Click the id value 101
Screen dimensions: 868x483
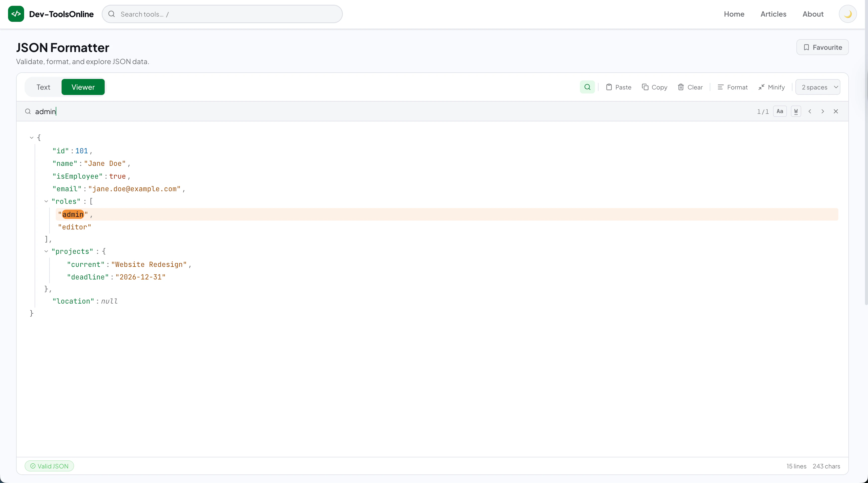point(81,151)
